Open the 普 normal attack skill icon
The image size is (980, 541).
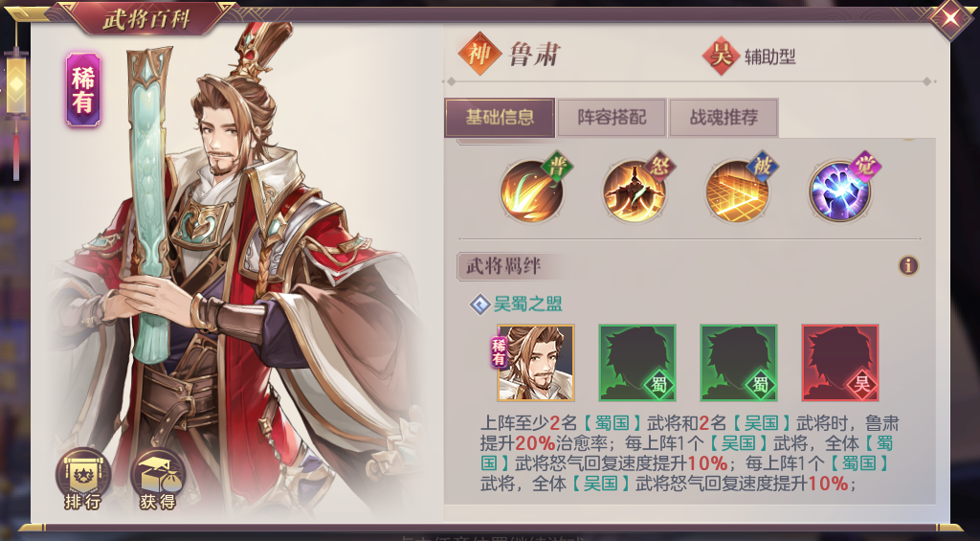pos(532,191)
